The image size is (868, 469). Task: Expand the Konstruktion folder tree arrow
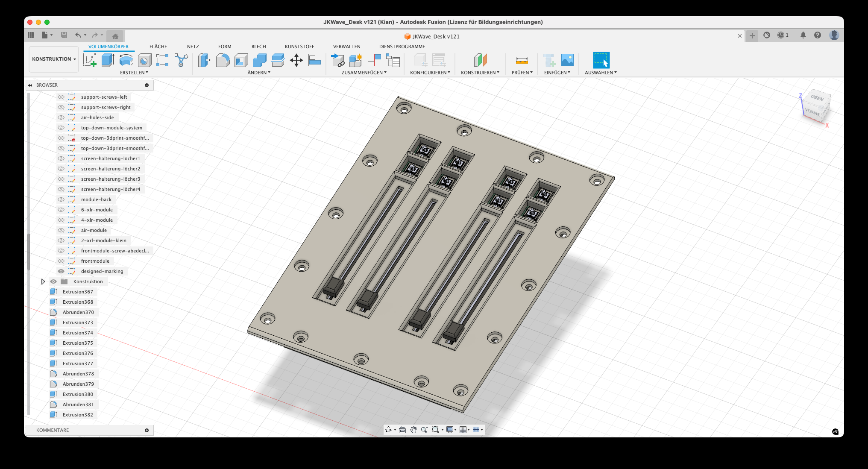point(43,281)
